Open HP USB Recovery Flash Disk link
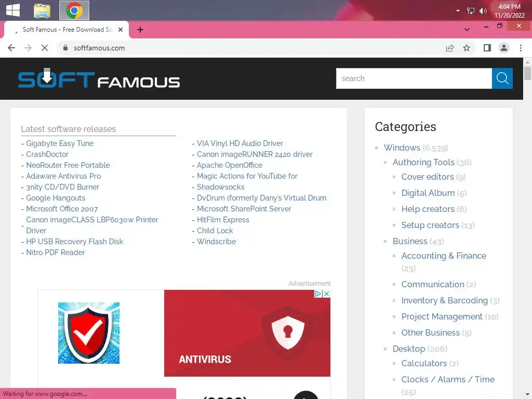The height and width of the screenshot is (399, 532). [x=75, y=241]
